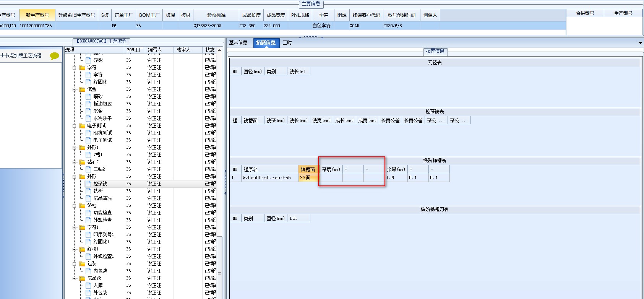Click folder icon of 包装 group
The image size is (644, 299).
coord(82,263)
